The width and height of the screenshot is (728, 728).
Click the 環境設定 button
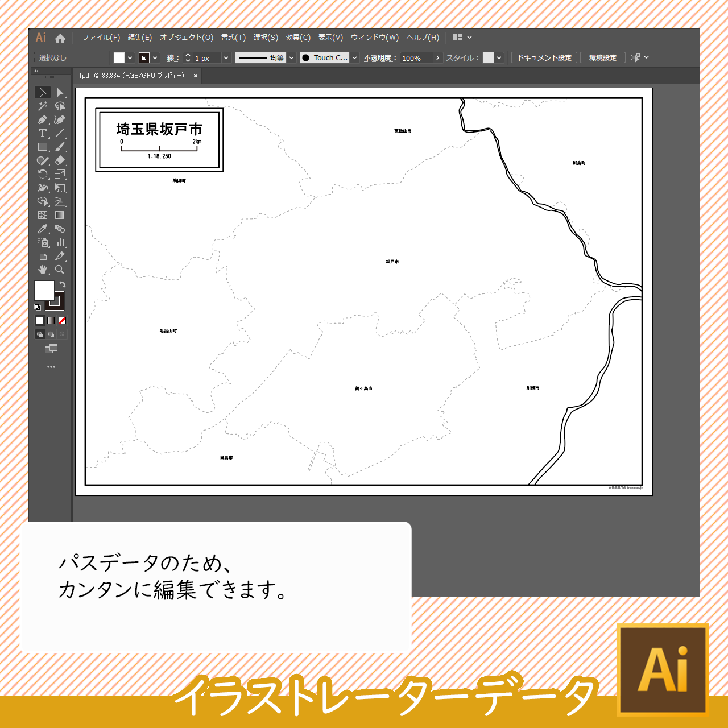603,57
